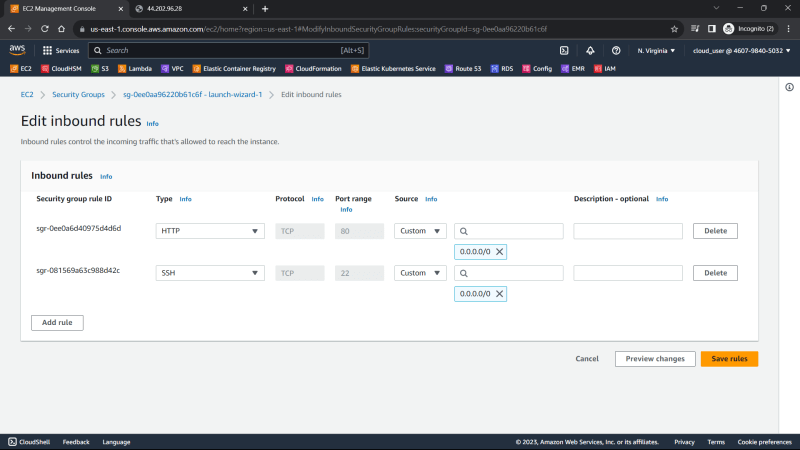Open Info link next to Source column

[431, 199]
